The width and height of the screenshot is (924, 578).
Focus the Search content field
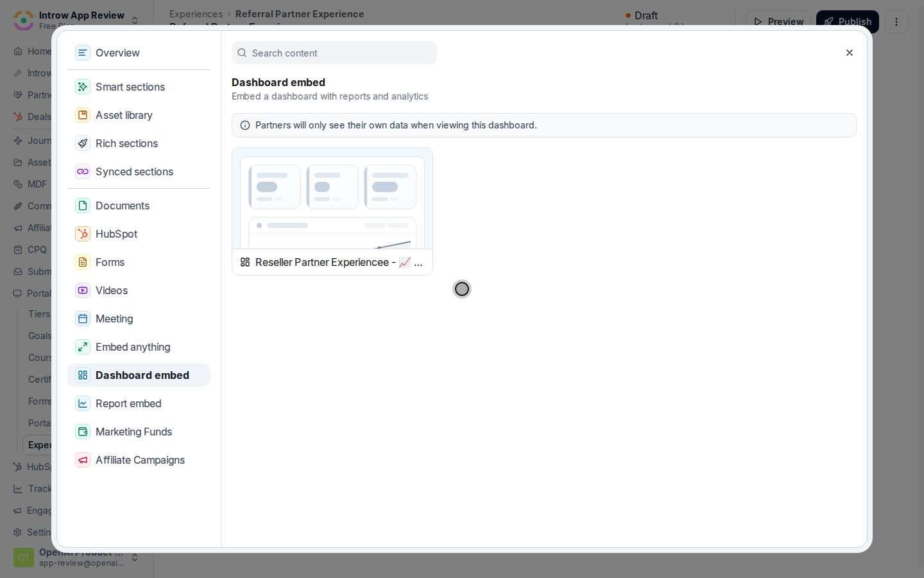click(x=334, y=53)
